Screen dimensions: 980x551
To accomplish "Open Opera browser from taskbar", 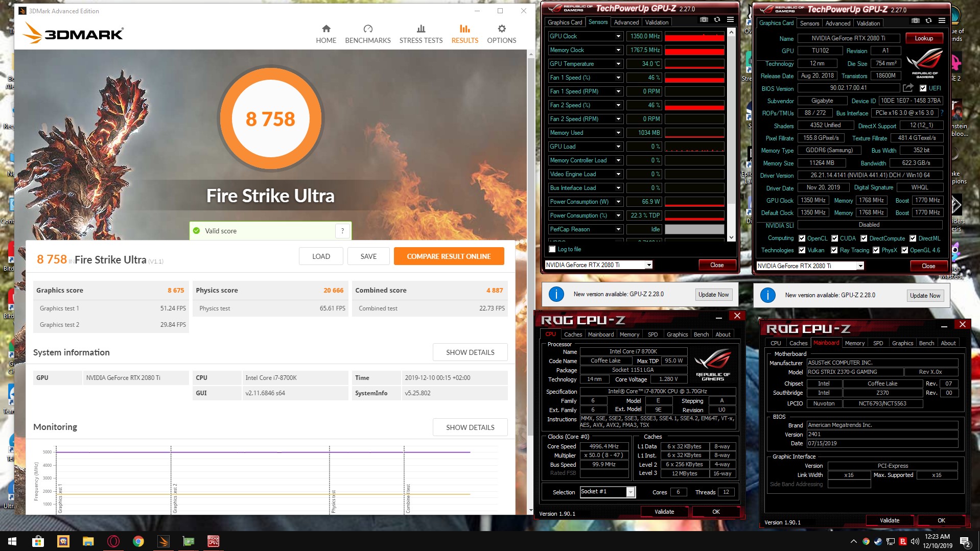I will click(x=113, y=541).
